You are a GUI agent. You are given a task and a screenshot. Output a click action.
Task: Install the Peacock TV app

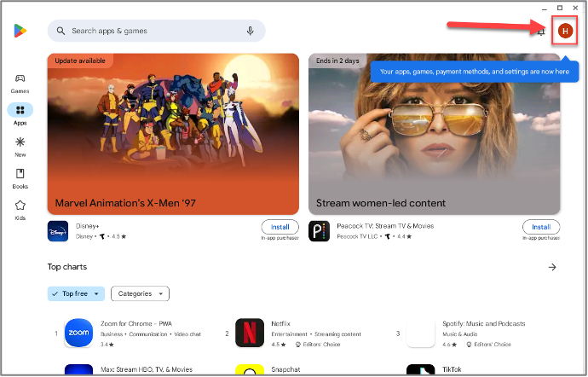click(540, 227)
